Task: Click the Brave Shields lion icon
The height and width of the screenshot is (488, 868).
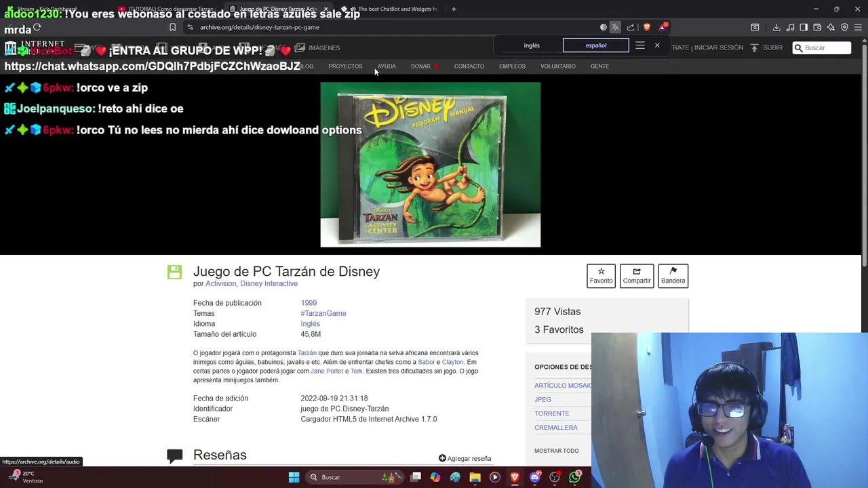Action: point(646,27)
